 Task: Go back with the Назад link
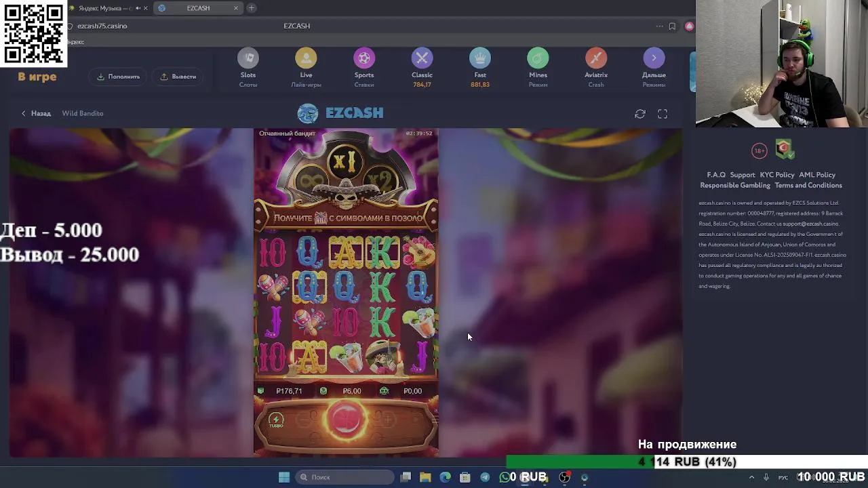pyautogui.click(x=36, y=113)
